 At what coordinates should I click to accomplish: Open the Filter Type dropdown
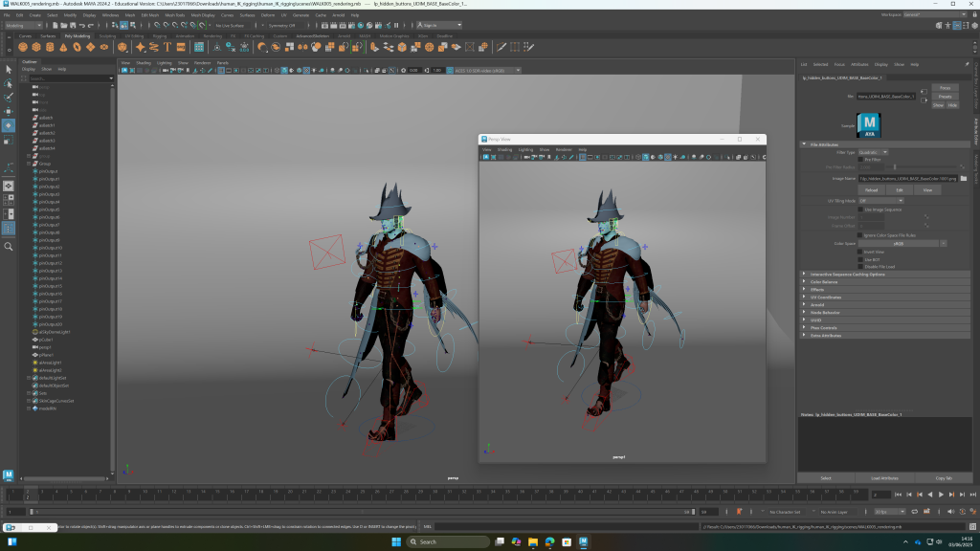click(x=873, y=152)
